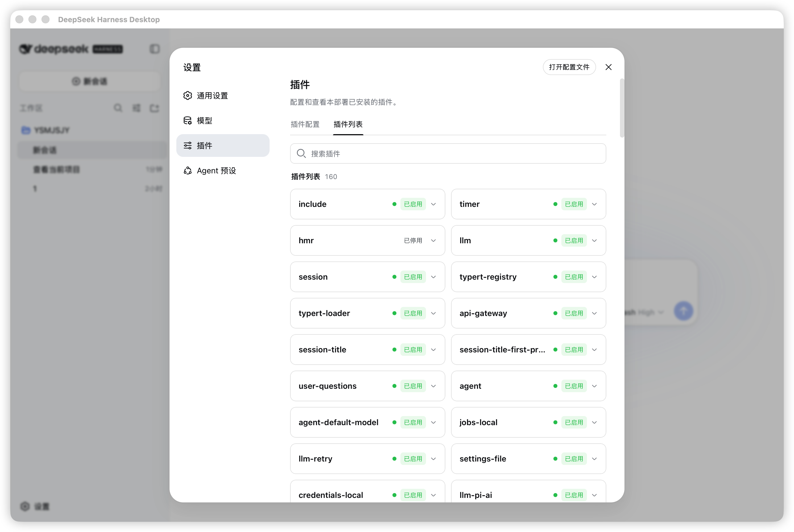Viewport: 794px width, 532px height.
Task: Click the add folder icon in workspace header
Action: click(154, 108)
